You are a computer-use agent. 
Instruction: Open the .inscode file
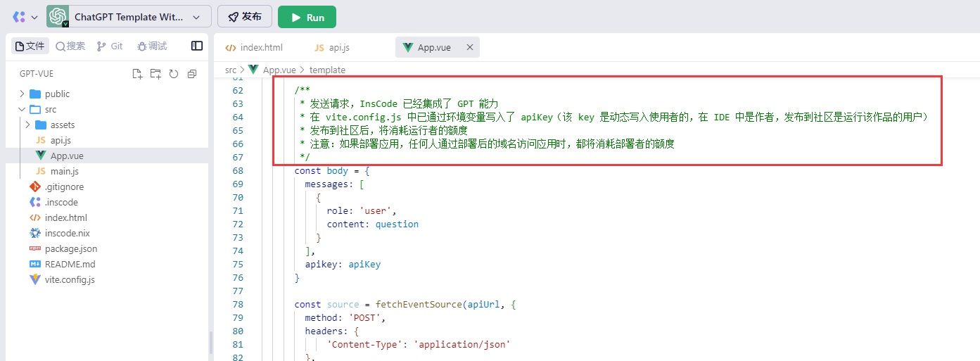(x=107, y=202)
